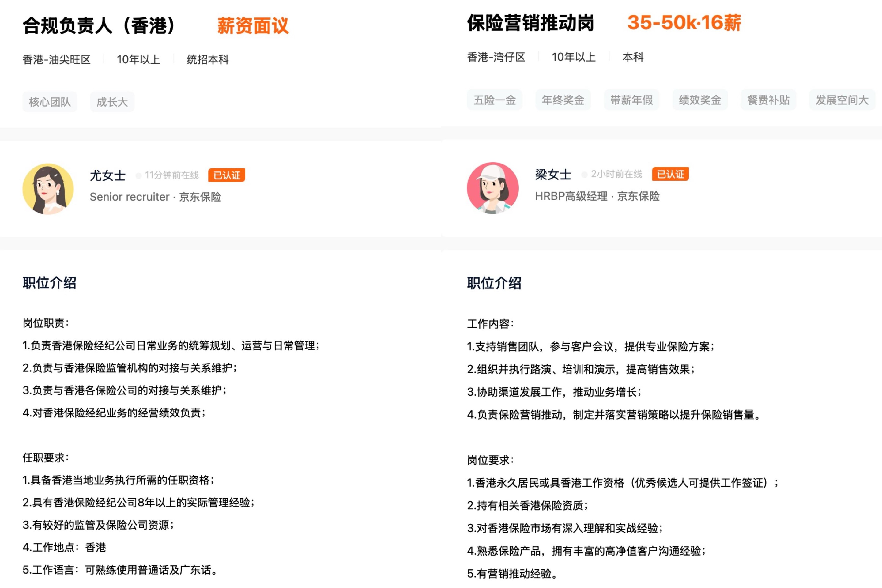882x588 pixels.
Task: Open 保险营销推动岗 job title
Action: point(530,23)
